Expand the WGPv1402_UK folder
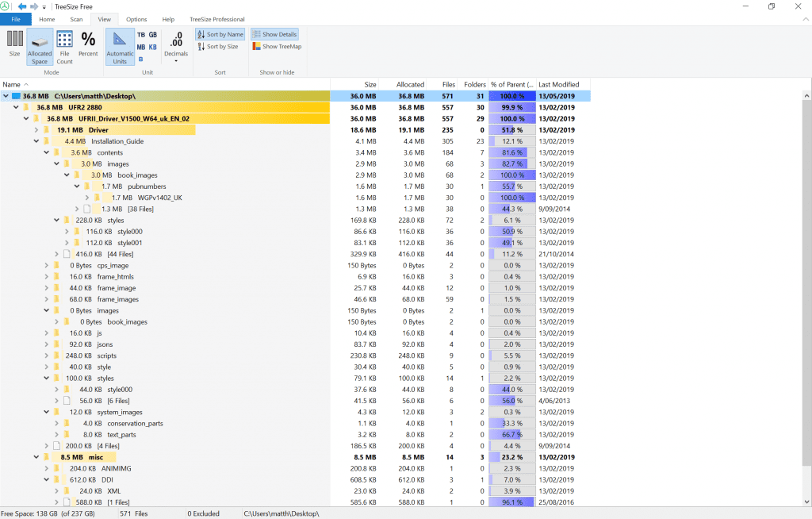 pos(87,198)
